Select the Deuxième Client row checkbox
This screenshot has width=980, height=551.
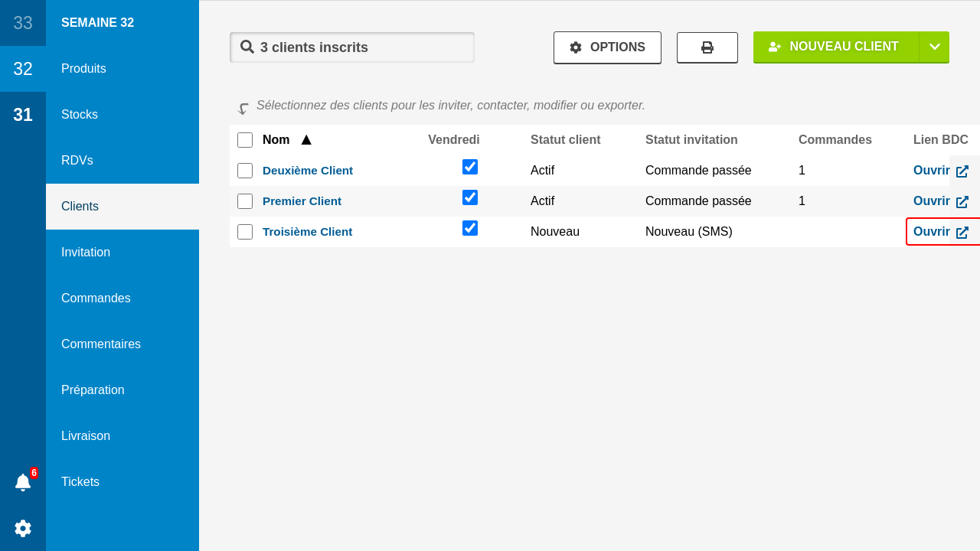[x=245, y=171]
